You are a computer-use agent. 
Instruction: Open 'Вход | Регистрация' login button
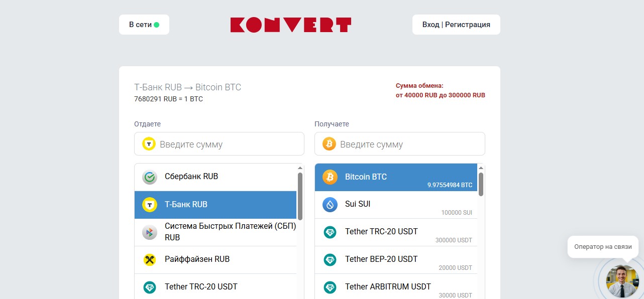click(456, 25)
